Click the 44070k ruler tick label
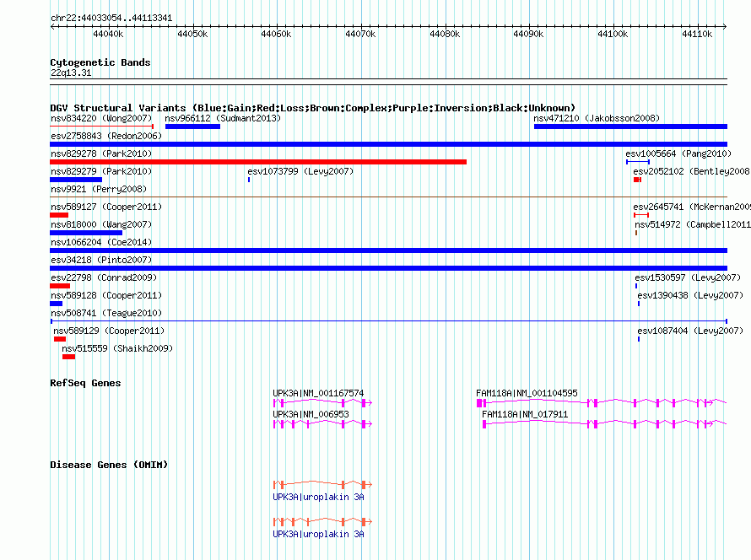The image size is (751, 560). coord(360,34)
